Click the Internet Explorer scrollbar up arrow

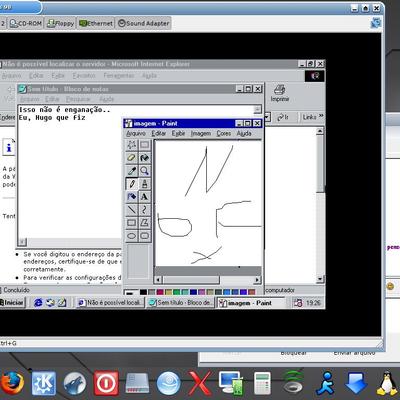coord(320,131)
